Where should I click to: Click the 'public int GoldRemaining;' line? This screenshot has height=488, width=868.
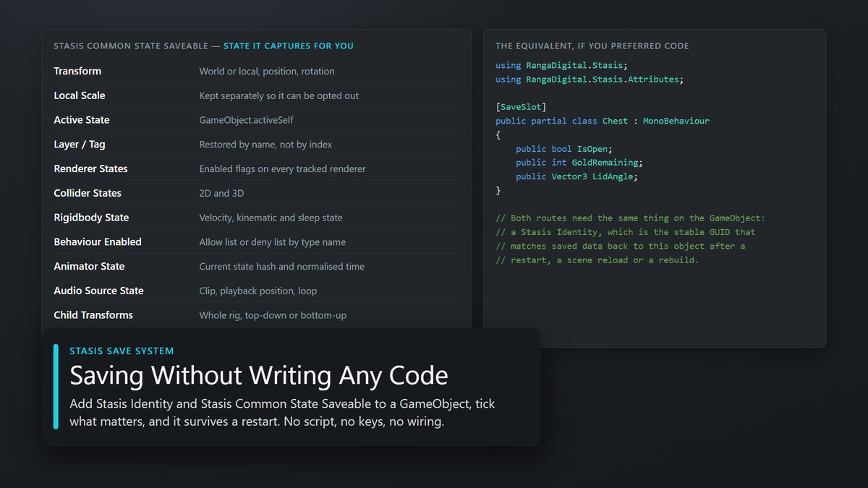coord(579,163)
